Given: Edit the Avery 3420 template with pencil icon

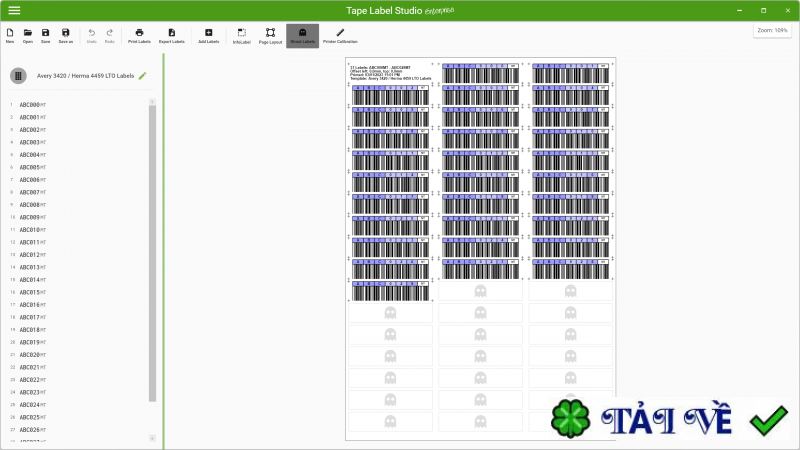Looking at the screenshot, I should click(x=143, y=75).
